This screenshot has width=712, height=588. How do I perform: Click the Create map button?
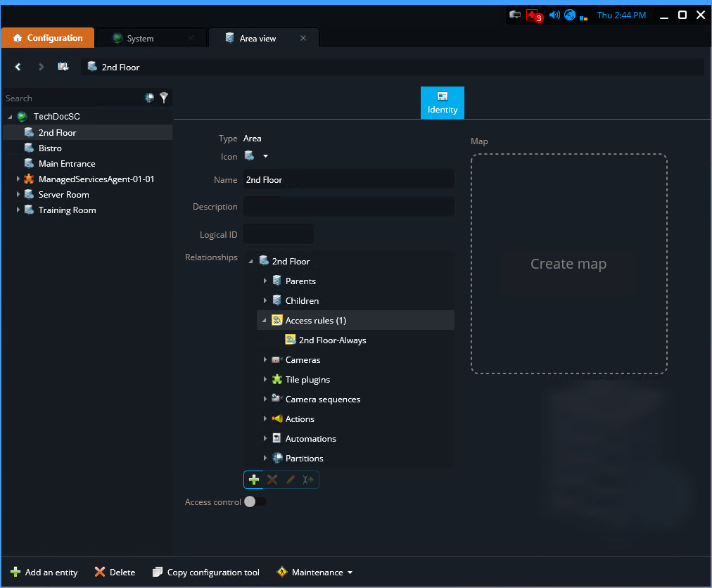[568, 263]
